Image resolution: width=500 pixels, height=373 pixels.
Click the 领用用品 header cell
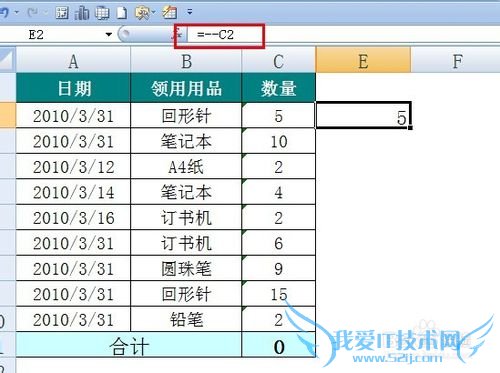(x=186, y=88)
